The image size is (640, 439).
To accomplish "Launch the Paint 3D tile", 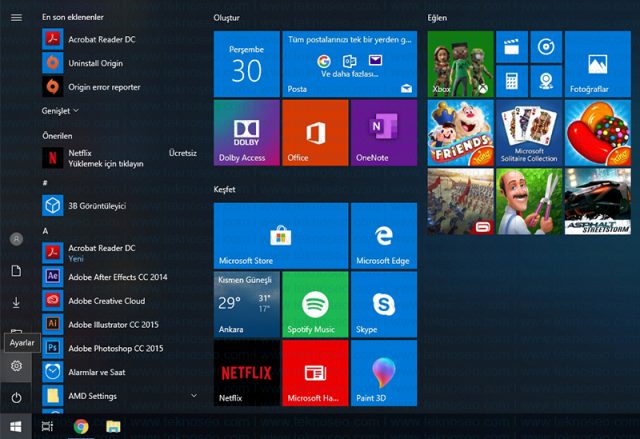I will pos(384,373).
